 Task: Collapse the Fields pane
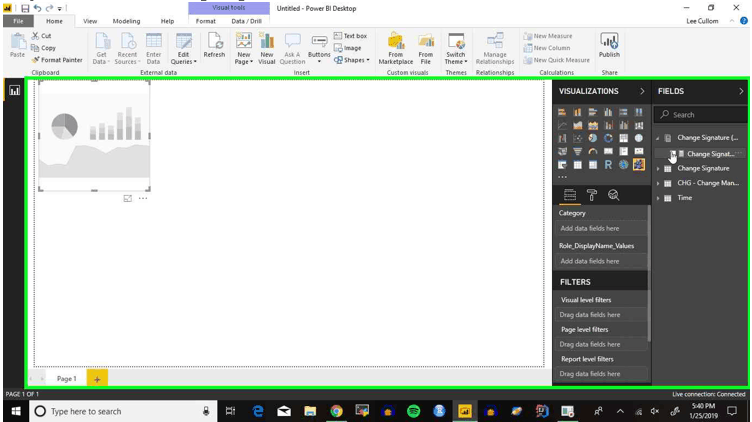coord(741,91)
